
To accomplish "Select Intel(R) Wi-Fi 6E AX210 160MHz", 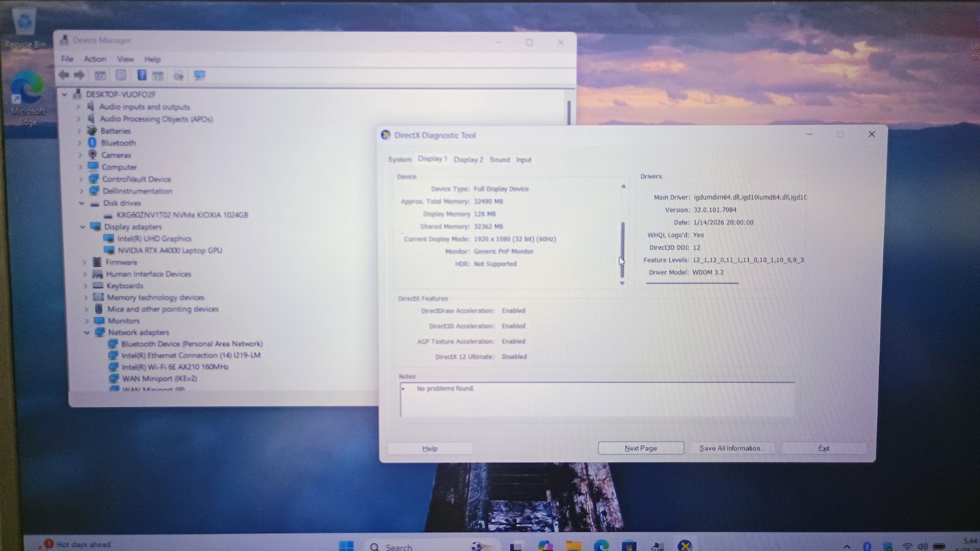I will (175, 367).
